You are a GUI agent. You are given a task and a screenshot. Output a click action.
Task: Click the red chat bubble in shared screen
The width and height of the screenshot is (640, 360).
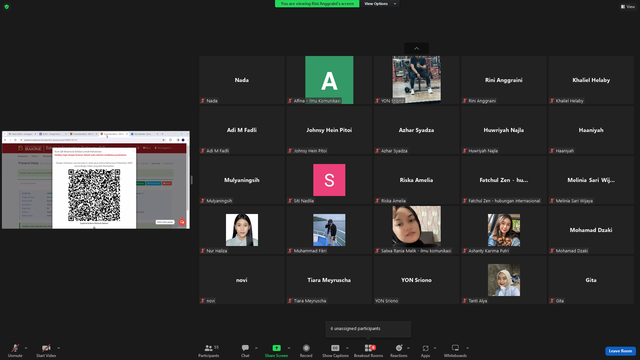click(182, 222)
